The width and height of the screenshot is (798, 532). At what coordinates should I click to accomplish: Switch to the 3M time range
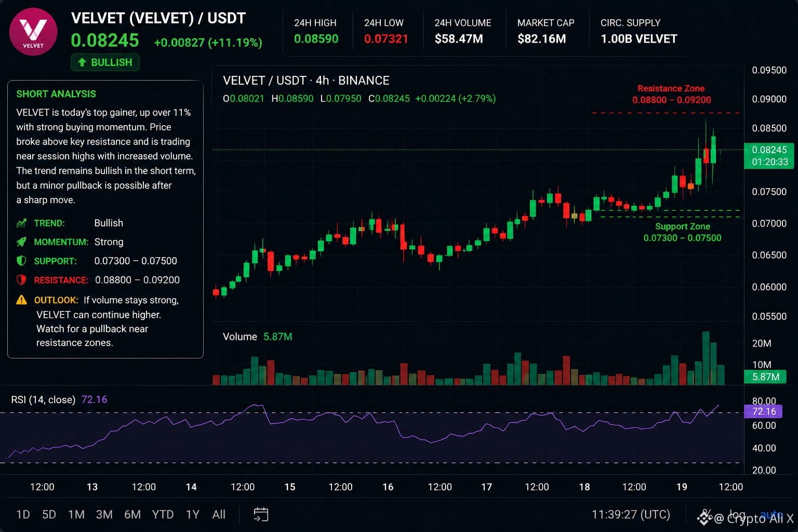pyautogui.click(x=104, y=514)
